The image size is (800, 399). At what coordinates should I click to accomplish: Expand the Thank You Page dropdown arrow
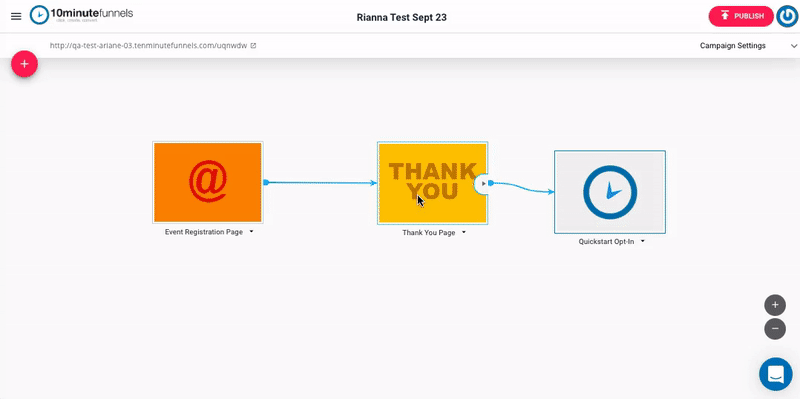pos(464,232)
